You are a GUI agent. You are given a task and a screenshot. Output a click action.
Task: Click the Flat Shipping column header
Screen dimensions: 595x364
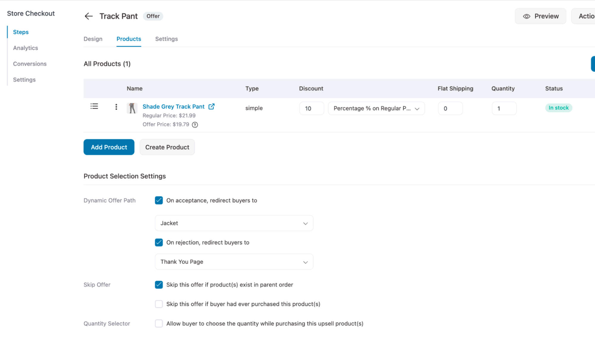455,89
